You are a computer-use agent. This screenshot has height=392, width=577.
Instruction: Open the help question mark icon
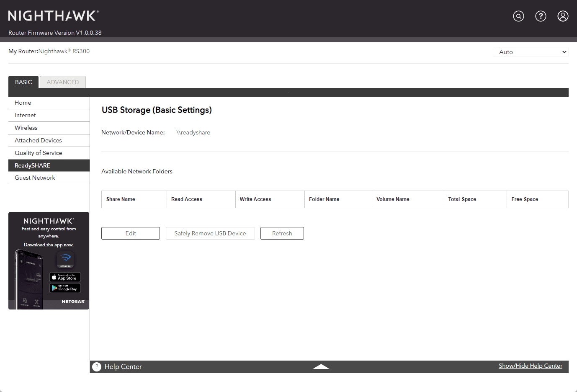[541, 16]
